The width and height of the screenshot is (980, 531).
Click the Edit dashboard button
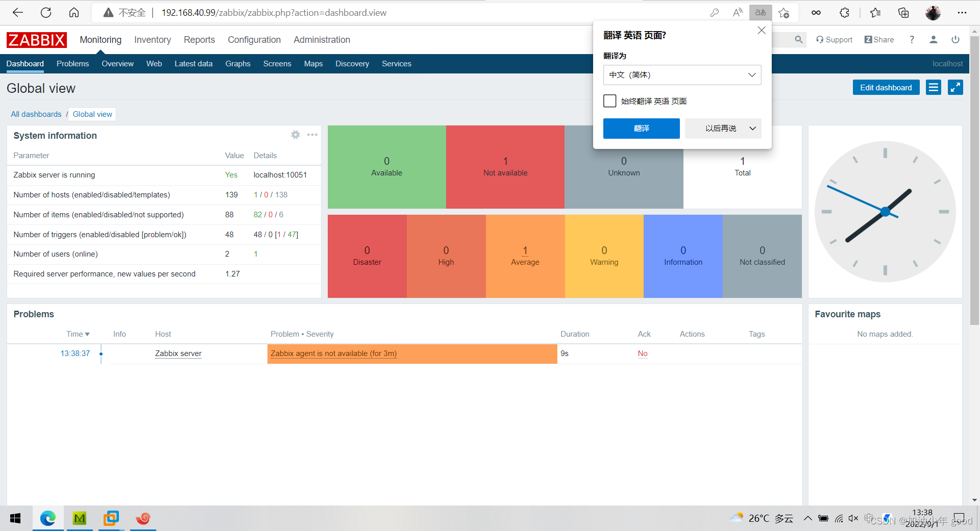coord(886,87)
